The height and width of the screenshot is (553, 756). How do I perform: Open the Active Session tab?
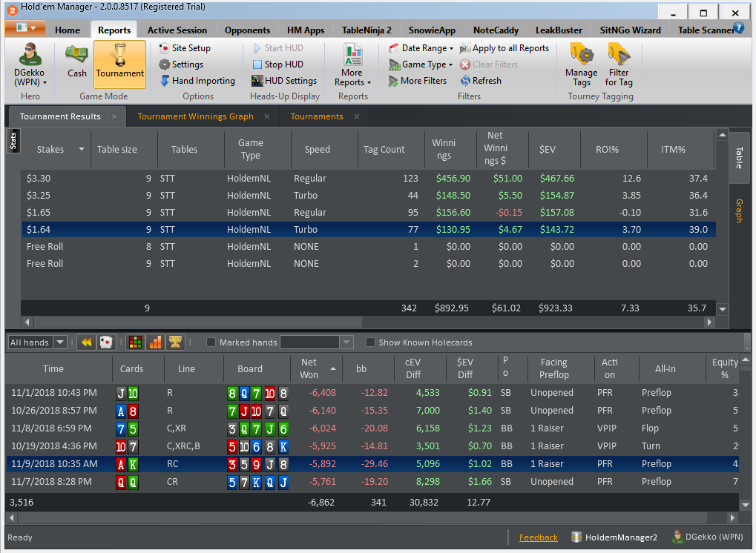click(177, 30)
